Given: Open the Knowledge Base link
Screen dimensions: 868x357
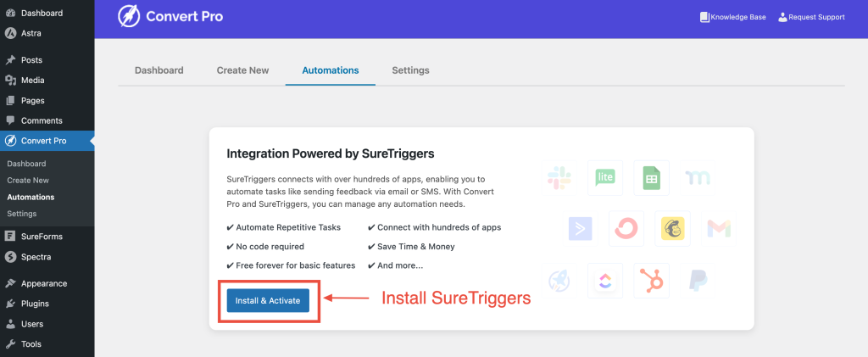Looking at the screenshot, I should tap(733, 17).
